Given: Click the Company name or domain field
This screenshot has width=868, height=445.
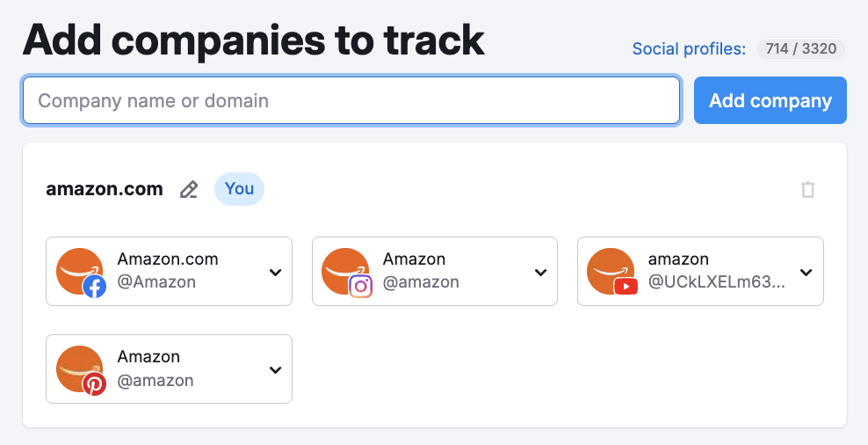Looking at the screenshot, I should click(x=351, y=100).
